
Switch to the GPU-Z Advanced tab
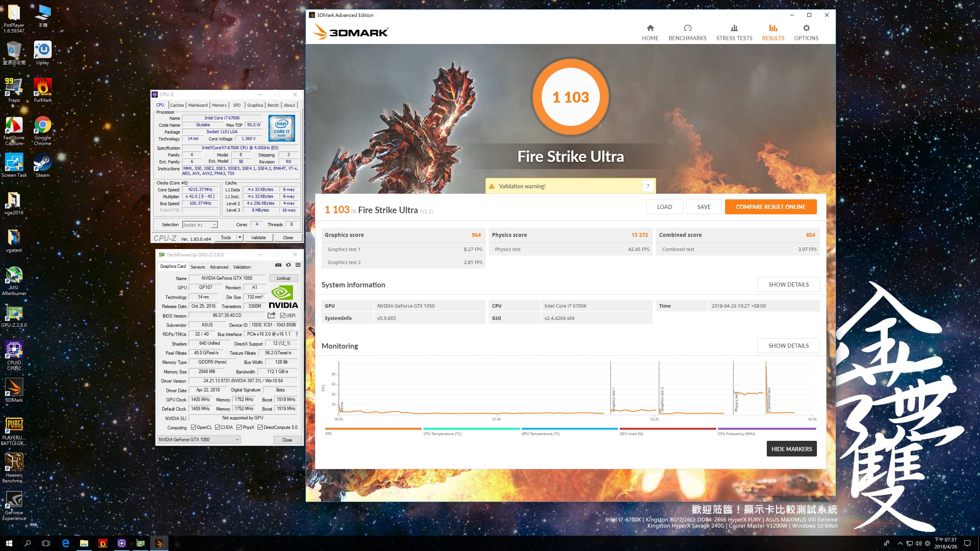pyautogui.click(x=219, y=267)
